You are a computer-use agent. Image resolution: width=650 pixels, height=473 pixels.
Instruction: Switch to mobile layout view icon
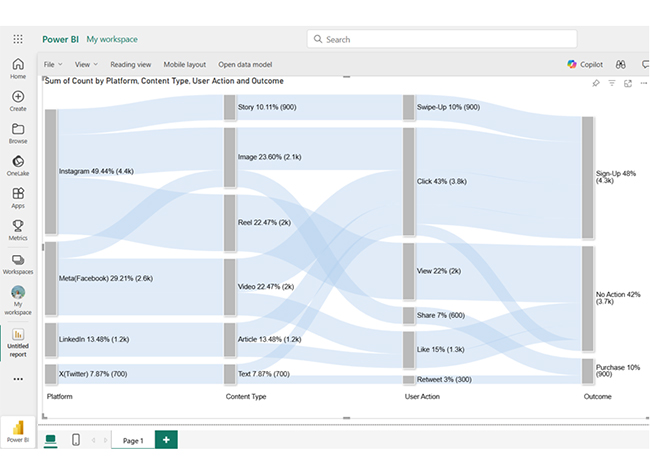coord(75,440)
